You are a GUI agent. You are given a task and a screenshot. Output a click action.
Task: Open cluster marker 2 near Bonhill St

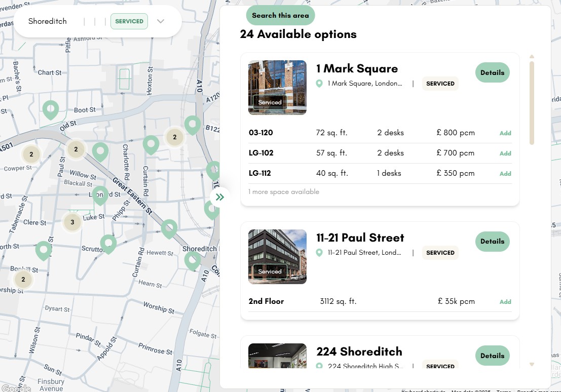(23, 280)
